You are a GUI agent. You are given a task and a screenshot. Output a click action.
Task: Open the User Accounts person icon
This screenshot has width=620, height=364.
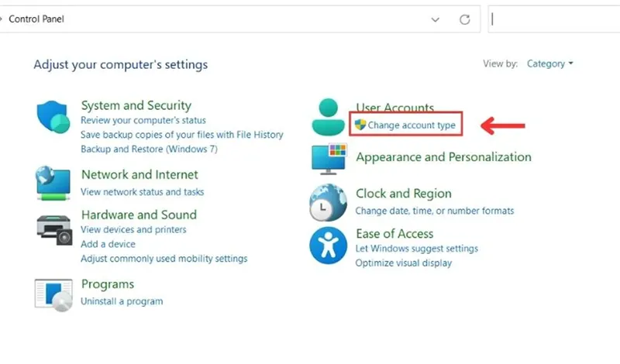pos(328,117)
